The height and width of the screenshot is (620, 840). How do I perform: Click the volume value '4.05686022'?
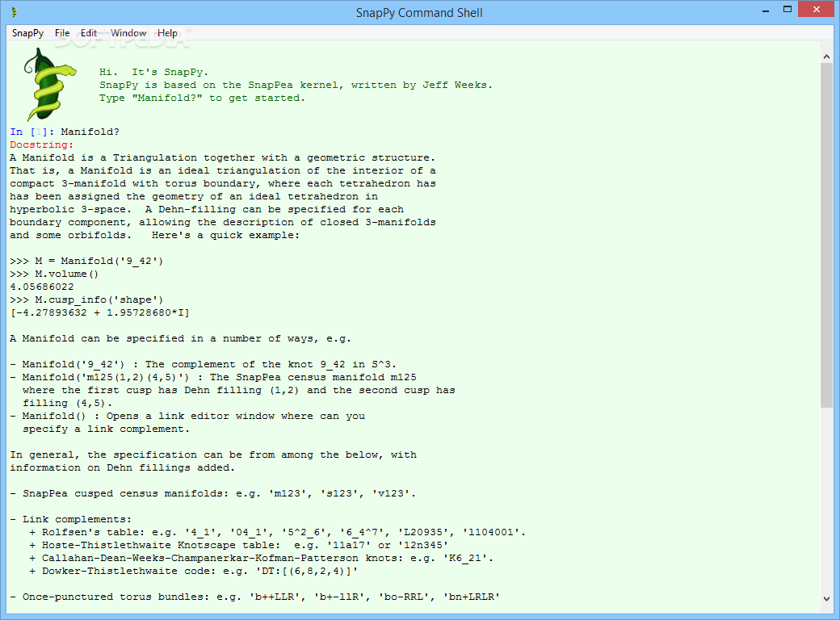(42, 287)
